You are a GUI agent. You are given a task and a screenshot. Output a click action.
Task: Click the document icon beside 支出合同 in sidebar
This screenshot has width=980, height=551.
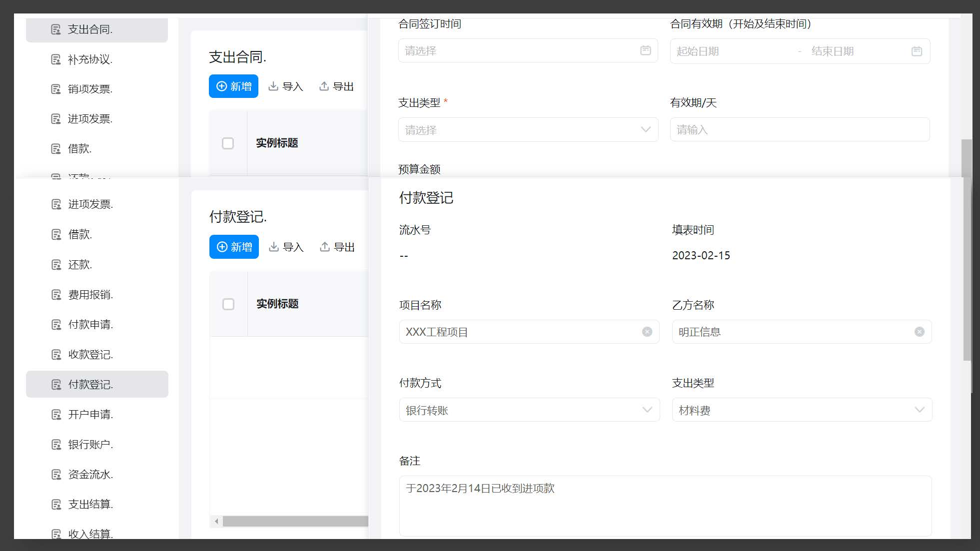tap(56, 29)
